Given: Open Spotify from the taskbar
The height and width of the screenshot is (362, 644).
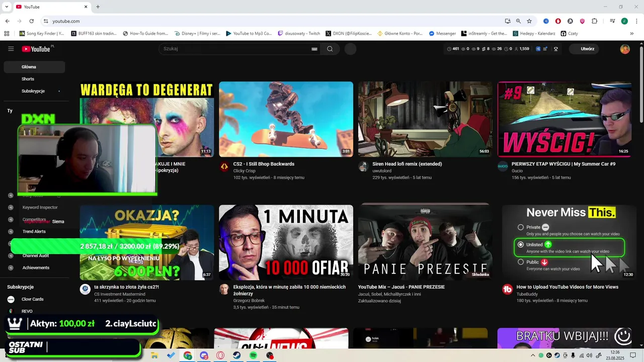Looking at the screenshot, I should 254,355.
